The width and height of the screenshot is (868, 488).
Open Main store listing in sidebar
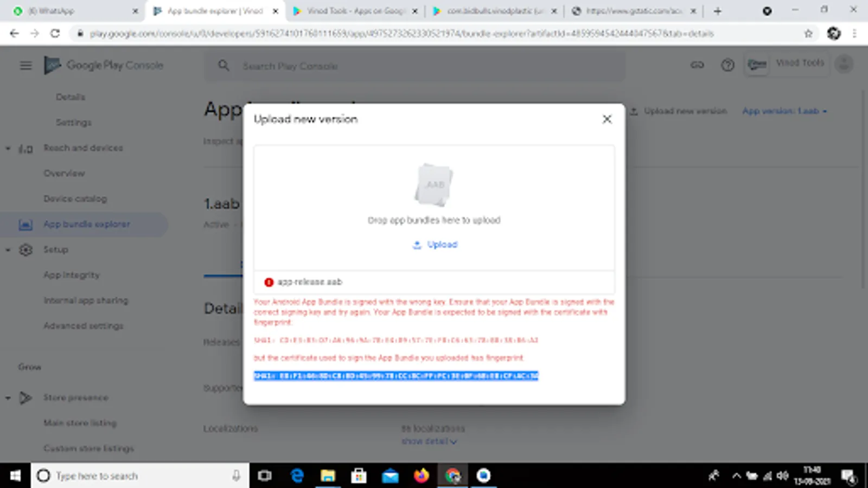click(x=80, y=423)
